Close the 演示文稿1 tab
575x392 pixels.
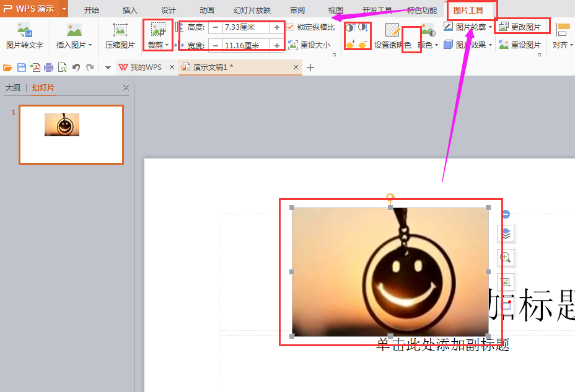[296, 68]
